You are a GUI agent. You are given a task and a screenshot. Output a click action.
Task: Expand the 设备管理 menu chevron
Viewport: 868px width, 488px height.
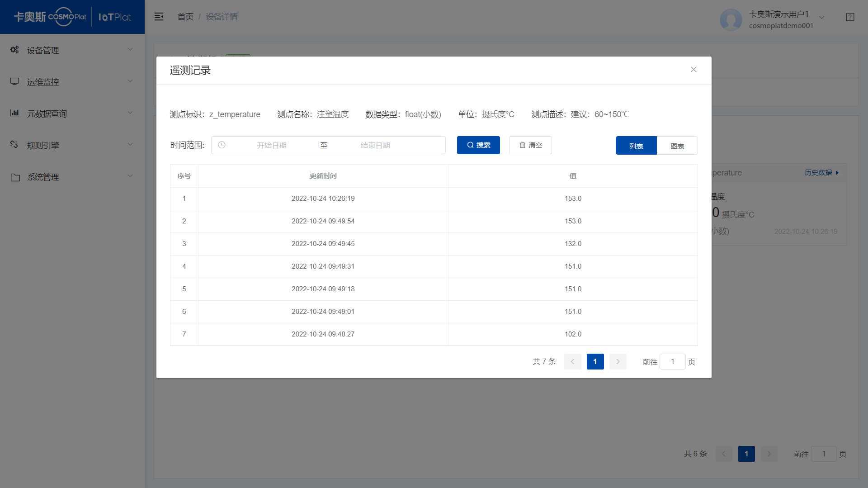tap(130, 49)
